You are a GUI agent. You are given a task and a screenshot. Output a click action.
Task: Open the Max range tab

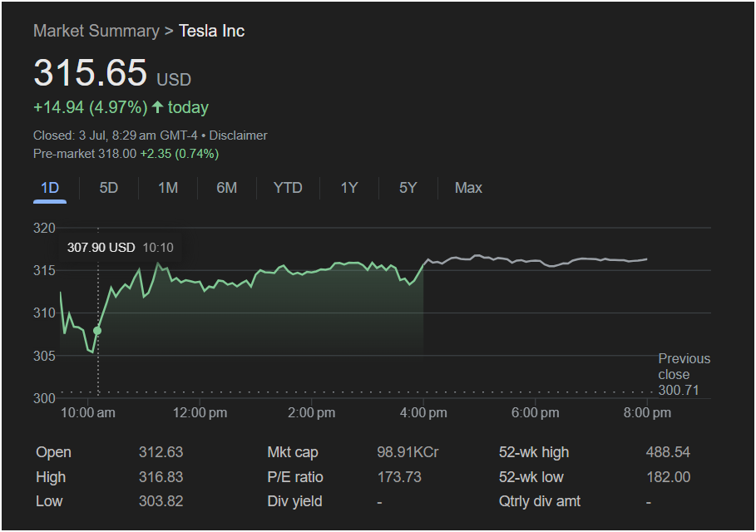(468, 188)
